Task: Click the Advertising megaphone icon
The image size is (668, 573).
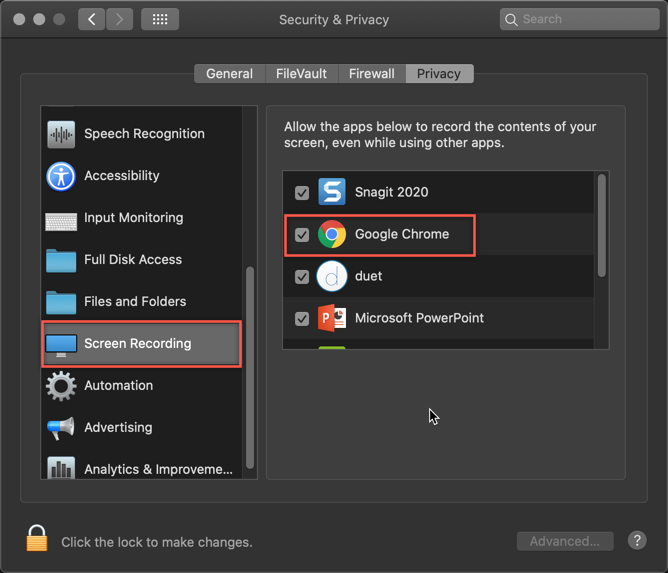Action: [x=61, y=428]
